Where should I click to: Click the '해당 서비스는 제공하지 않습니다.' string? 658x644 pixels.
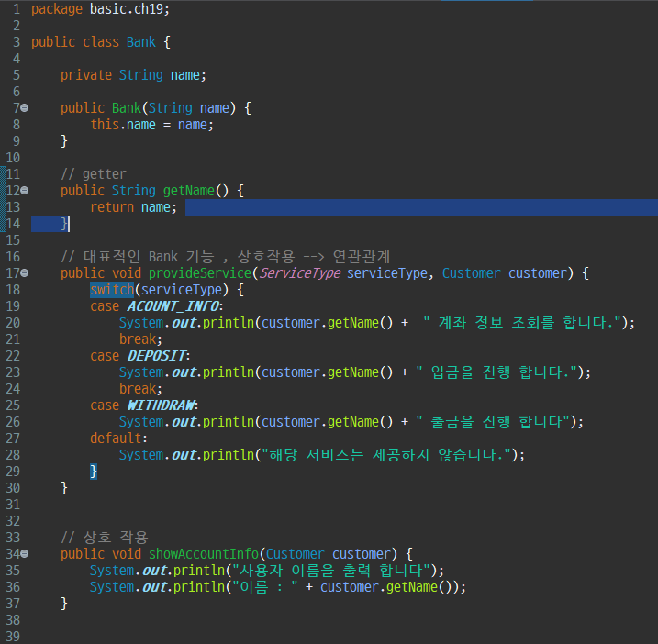click(x=386, y=455)
